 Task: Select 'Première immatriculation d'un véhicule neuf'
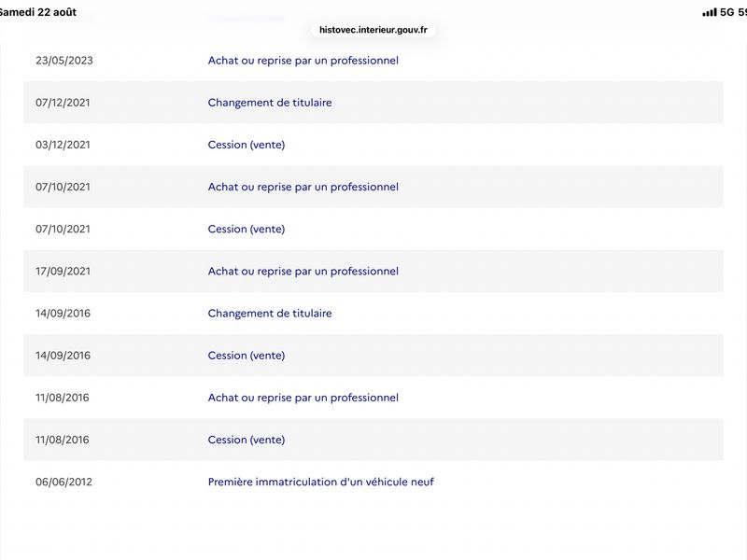[320, 482]
